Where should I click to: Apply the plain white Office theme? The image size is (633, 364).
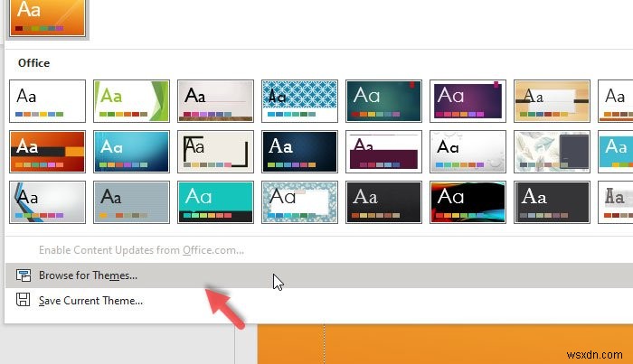click(48, 101)
